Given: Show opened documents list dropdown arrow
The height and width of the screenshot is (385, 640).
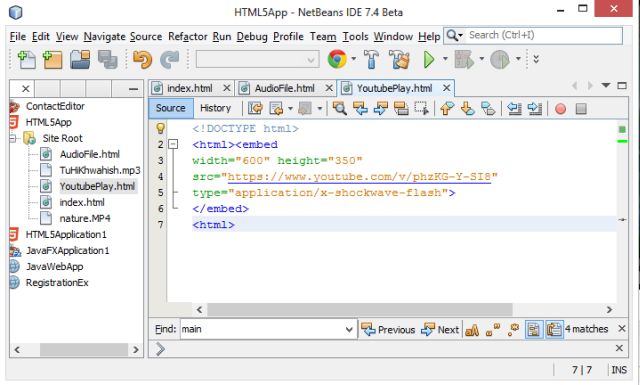Looking at the screenshot, I should [606, 85].
